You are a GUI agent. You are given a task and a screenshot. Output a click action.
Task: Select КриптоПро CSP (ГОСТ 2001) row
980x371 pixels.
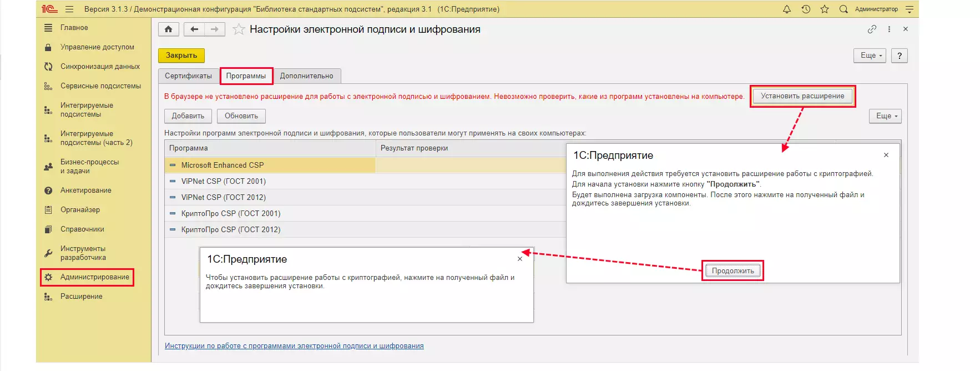(x=365, y=214)
